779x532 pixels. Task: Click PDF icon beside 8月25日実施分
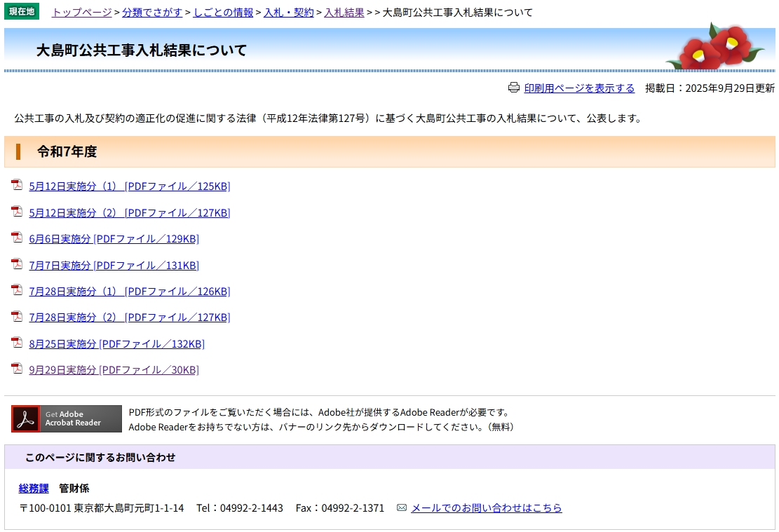pos(17,343)
